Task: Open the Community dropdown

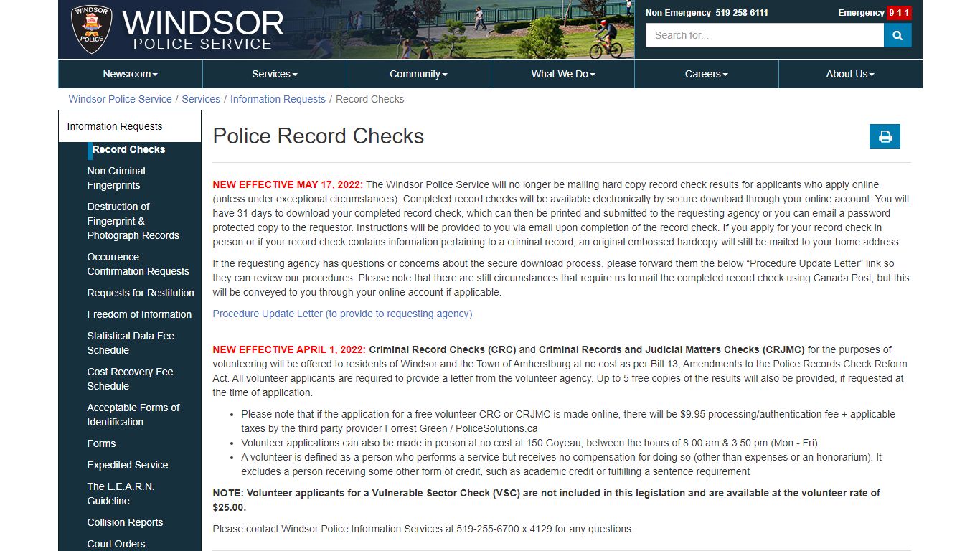Action: [419, 74]
